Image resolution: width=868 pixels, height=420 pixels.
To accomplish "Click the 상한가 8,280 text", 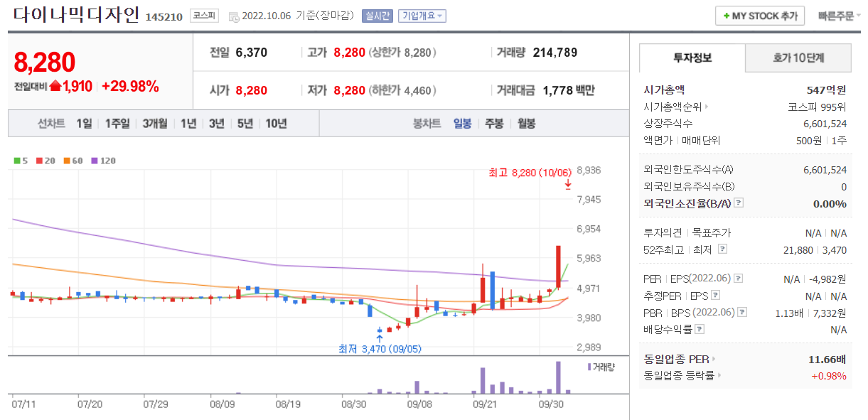I will tap(403, 52).
